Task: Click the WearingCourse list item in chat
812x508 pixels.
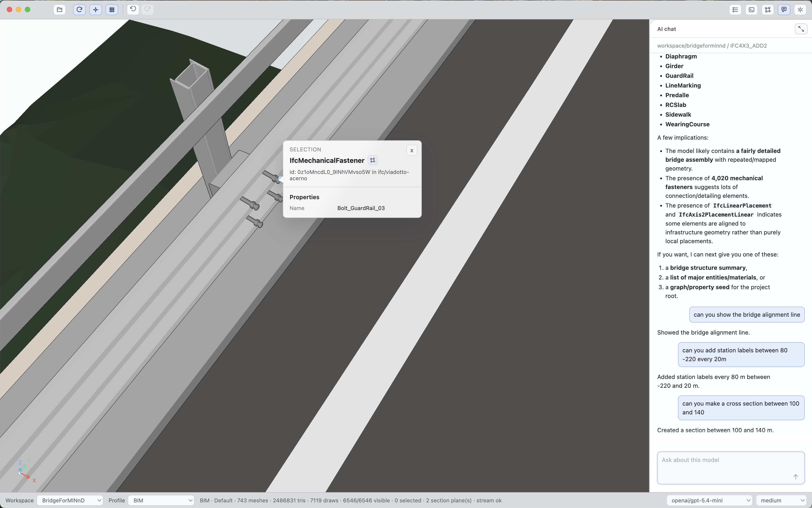Action: tap(687, 124)
